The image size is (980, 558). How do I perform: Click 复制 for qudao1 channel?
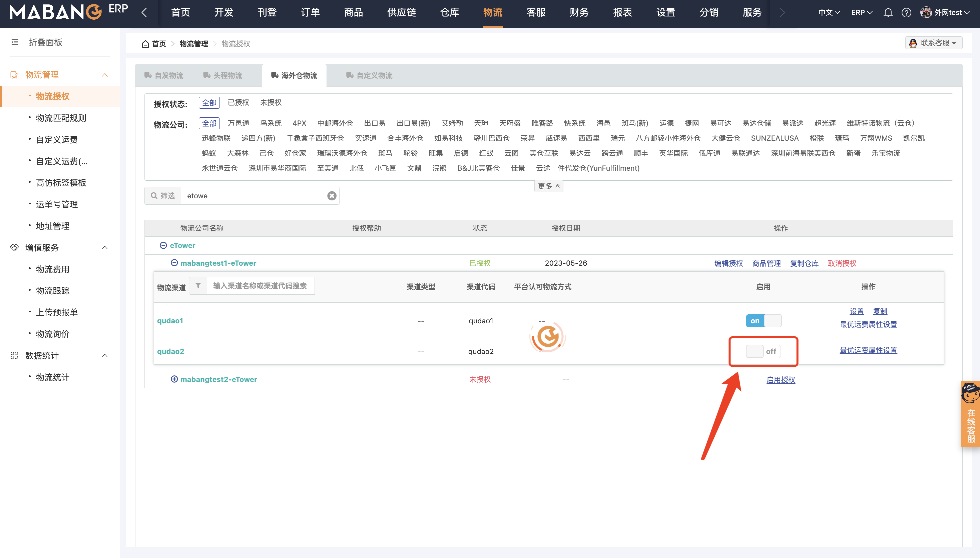coord(880,311)
